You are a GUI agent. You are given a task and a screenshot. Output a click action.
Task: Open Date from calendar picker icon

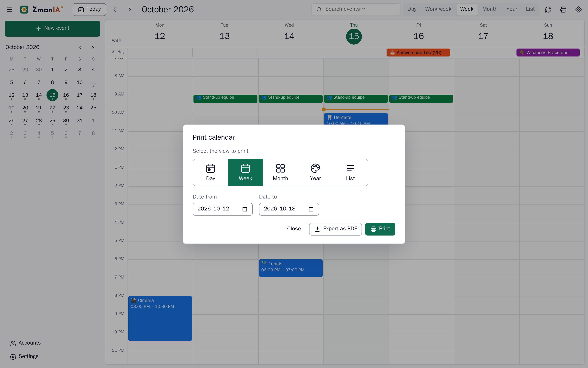pyautogui.click(x=245, y=209)
